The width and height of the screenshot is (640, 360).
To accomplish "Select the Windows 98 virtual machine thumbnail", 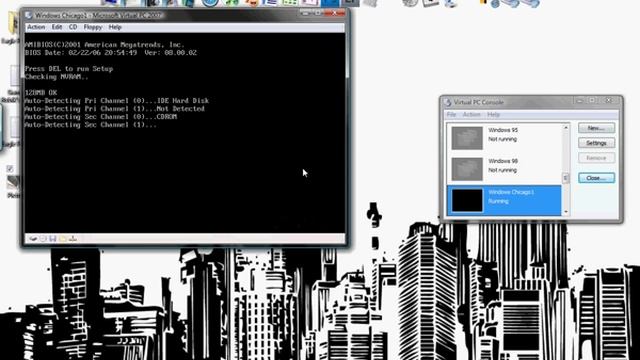I will (467, 169).
